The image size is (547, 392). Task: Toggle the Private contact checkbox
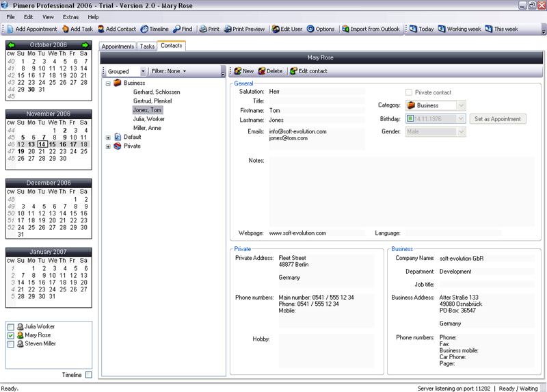409,92
